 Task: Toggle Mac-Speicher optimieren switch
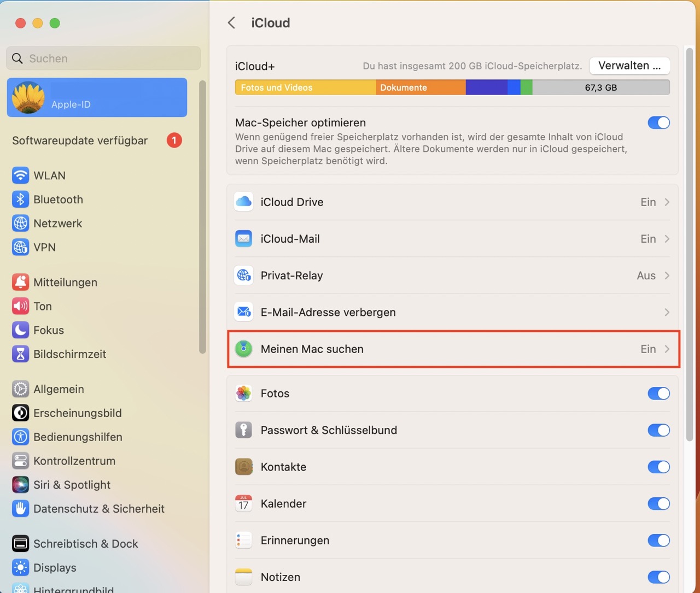[658, 123]
